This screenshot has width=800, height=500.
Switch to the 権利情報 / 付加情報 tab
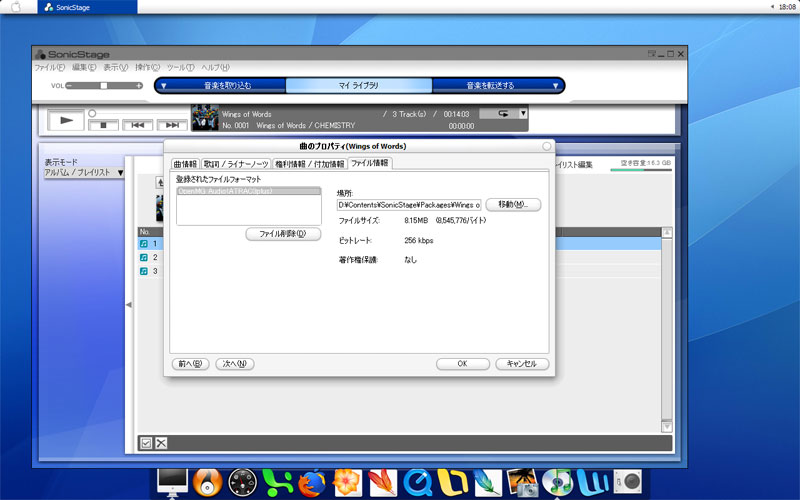pos(310,164)
